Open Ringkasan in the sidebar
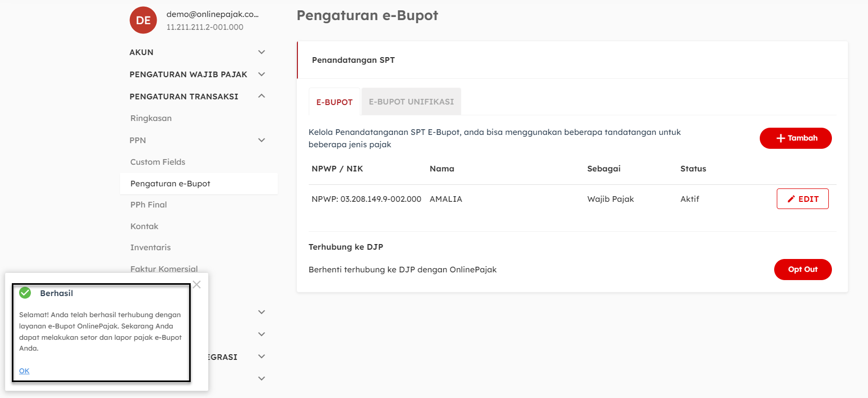This screenshot has height=398, width=868. pos(151,118)
